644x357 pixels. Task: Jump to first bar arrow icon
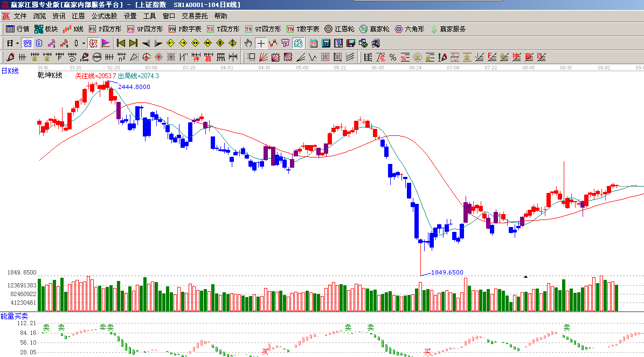coord(121,43)
